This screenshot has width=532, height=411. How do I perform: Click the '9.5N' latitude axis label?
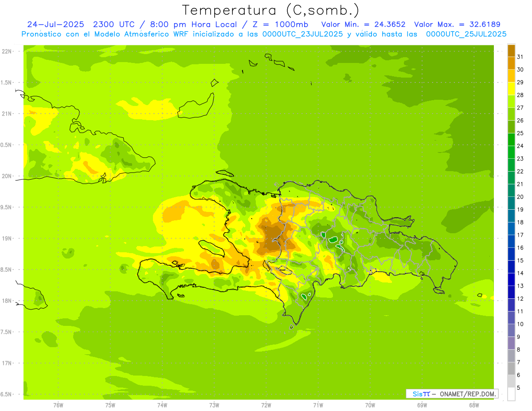(7, 207)
